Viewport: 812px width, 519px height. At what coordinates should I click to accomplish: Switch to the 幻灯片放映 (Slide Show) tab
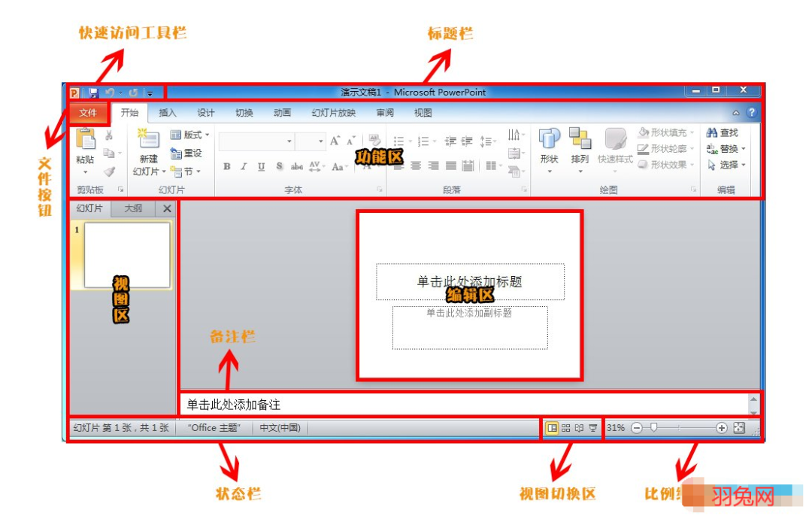tap(334, 113)
